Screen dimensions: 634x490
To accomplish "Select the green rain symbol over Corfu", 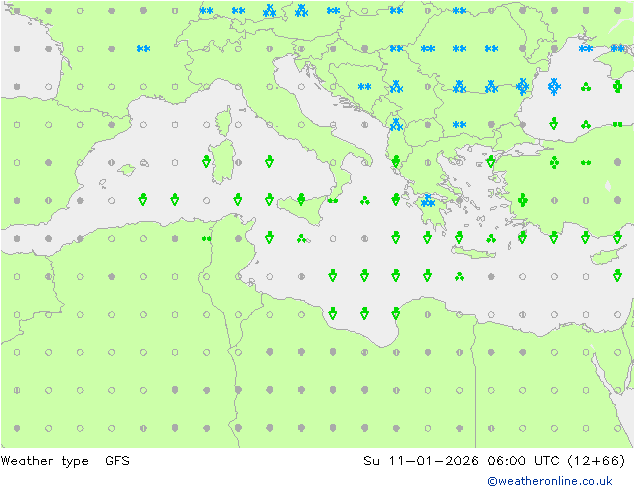I will point(396,161).
